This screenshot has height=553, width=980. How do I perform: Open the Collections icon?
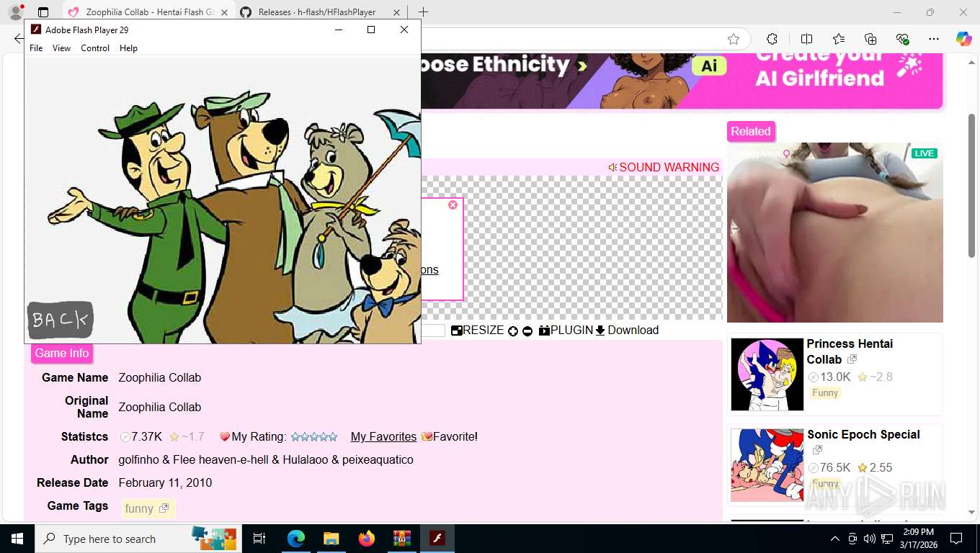pyautogui.click(x=870, y=39)
